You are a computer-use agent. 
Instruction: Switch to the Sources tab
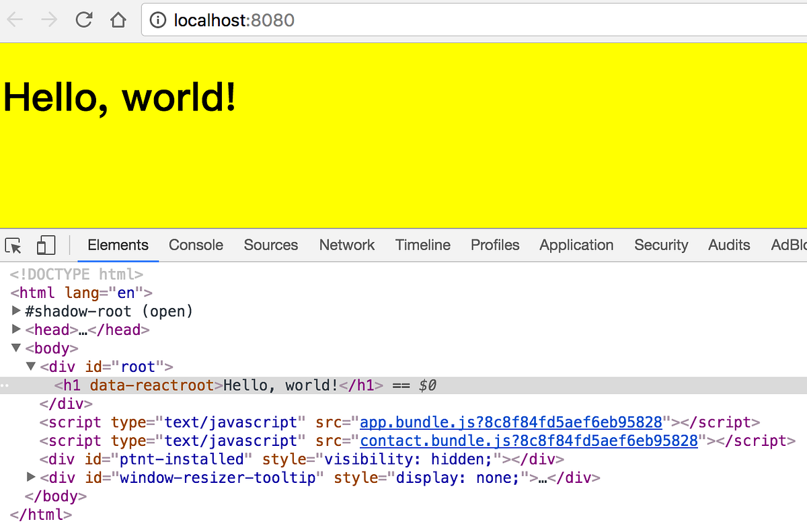(x=270, y=245)
